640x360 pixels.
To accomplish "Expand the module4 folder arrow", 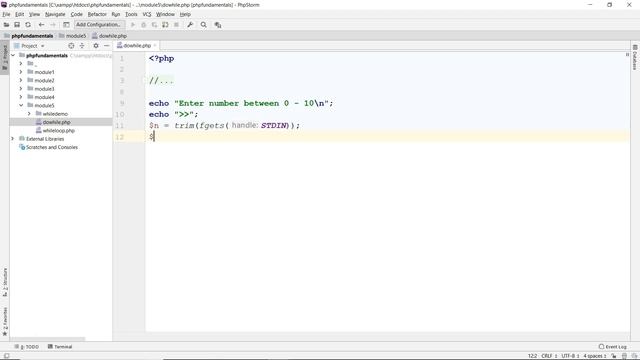I will [21, 97].
